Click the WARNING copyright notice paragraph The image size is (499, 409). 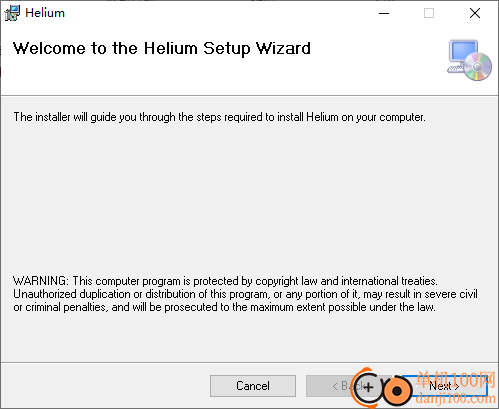245,294
